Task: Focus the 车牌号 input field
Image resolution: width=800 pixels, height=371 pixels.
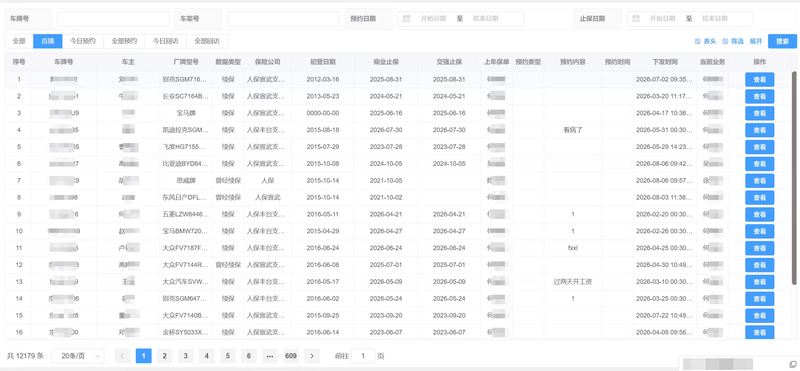Action: tap(113, 19)
